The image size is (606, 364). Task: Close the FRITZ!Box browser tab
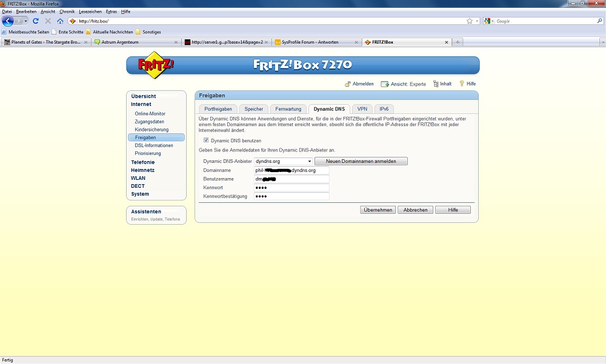coord(447,42)
